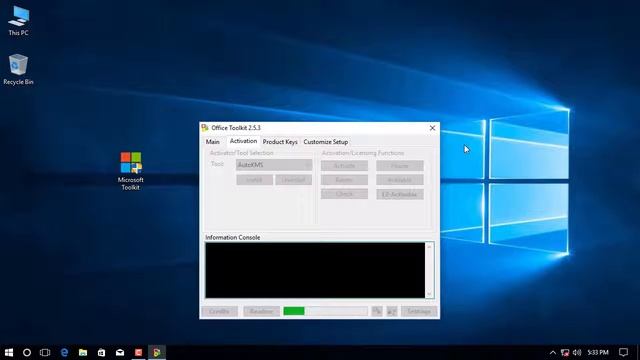Click the Rearm button
640x360 pixels.
(344, 180)
